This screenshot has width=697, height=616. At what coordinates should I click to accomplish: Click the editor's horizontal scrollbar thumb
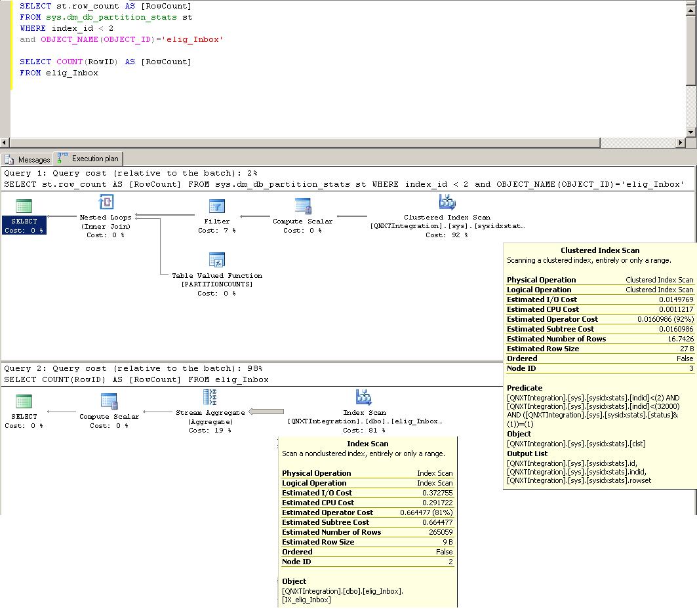click(305, 143)
